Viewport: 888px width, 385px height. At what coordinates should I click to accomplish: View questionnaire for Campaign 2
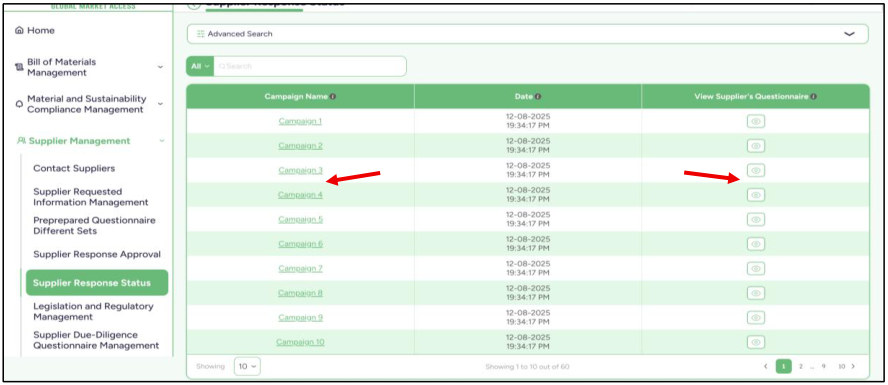click(755, 146)
